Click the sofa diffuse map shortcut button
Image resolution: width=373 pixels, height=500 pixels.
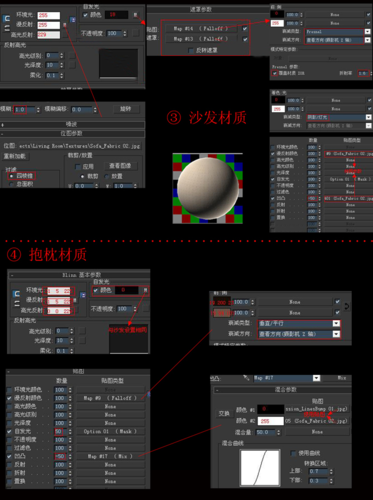point(65,25)
